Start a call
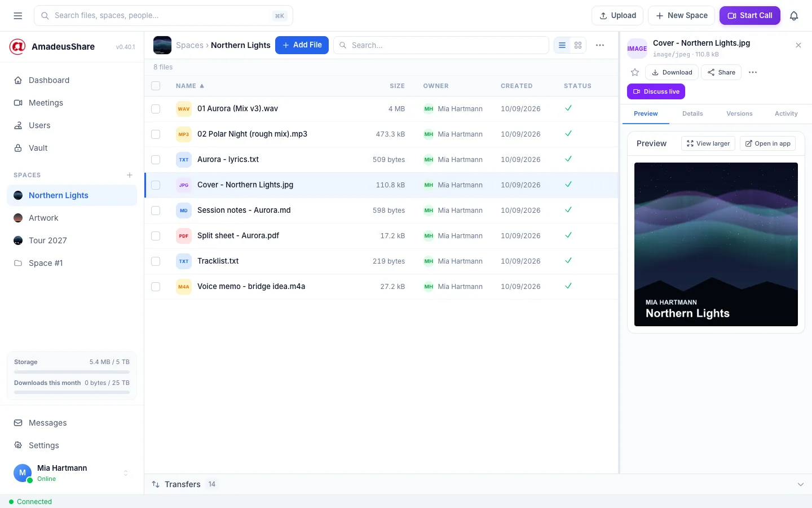This screenshot has height=508, width=812. (x=750, y=16)
